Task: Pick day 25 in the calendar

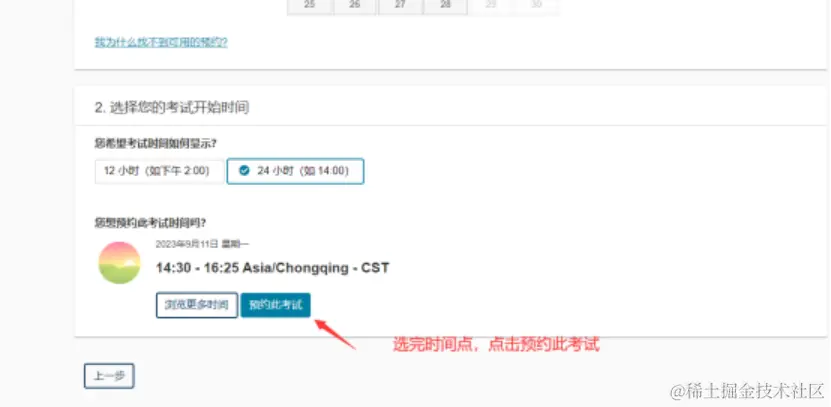Action: [x=310, y=6]
